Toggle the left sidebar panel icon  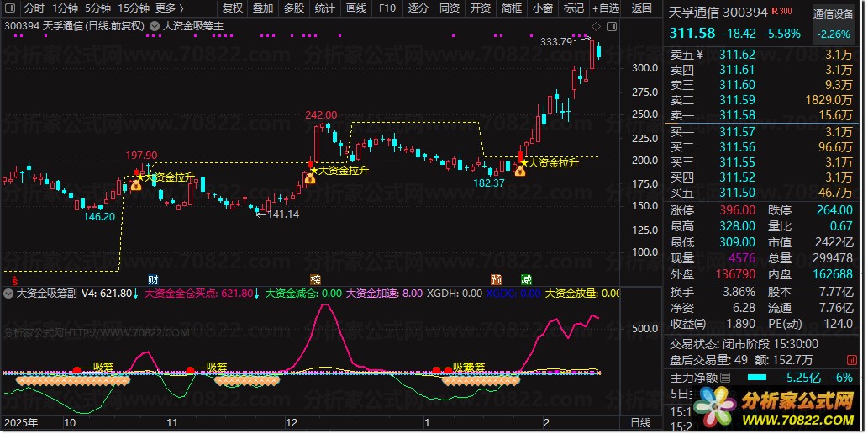pos(11,8)
